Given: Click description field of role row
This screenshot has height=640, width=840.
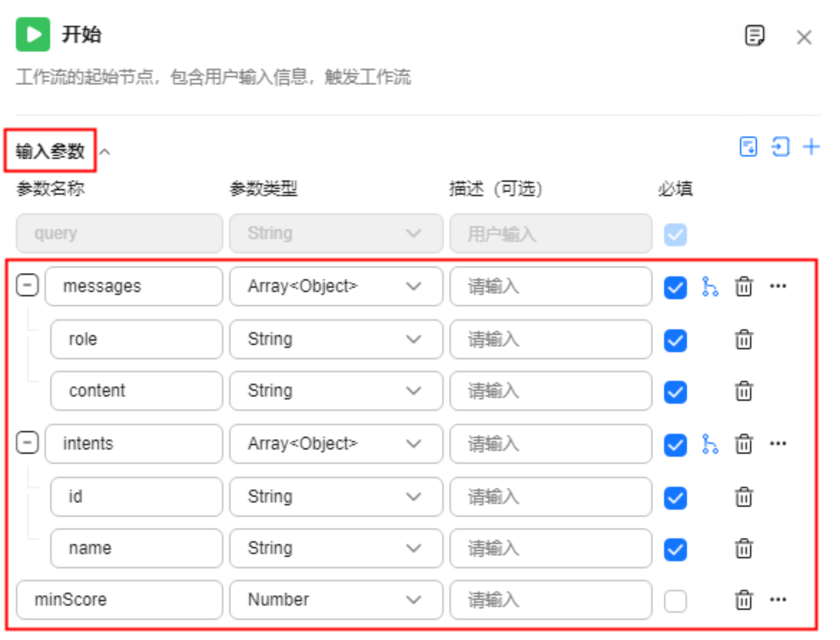Looking at the screenshot, I should click(x=551, y=339).
